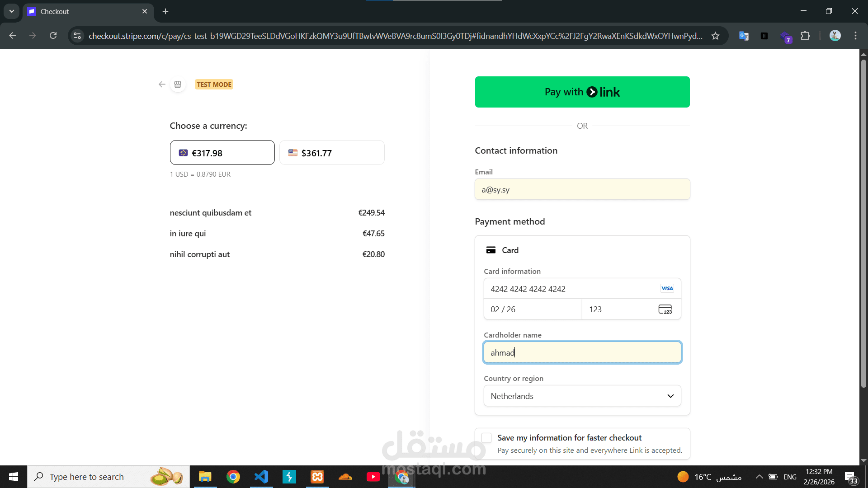Open Visual Studio Code from the taskbar
The image size is (868, 488).
pyautogui.click(x=261, y=477)
